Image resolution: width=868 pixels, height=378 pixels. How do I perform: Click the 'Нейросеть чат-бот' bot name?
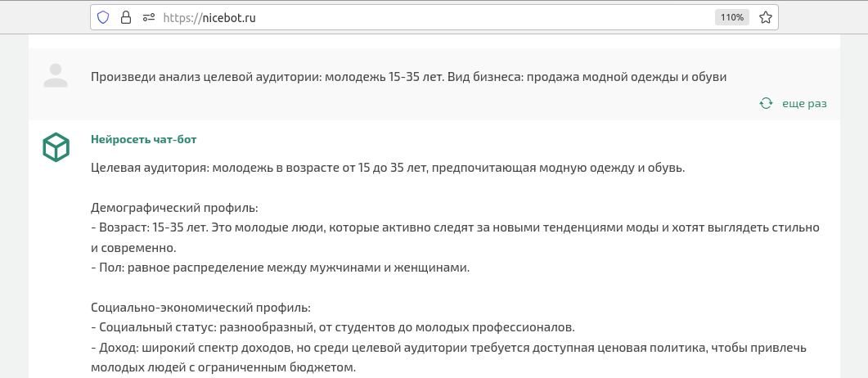[x=143, y=139]
